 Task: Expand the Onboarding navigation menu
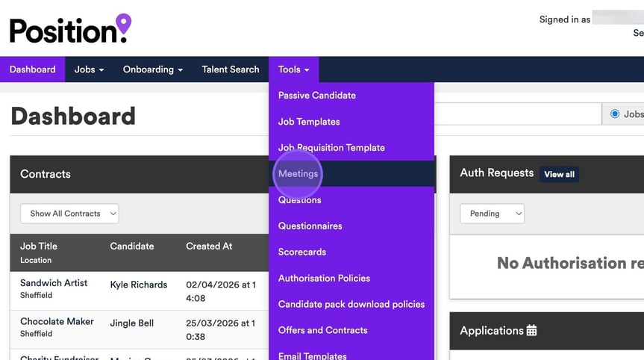pos(152,69)
